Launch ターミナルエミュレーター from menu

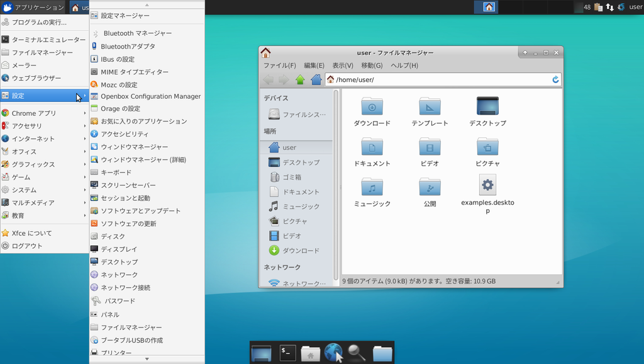[x=45, y=40]
